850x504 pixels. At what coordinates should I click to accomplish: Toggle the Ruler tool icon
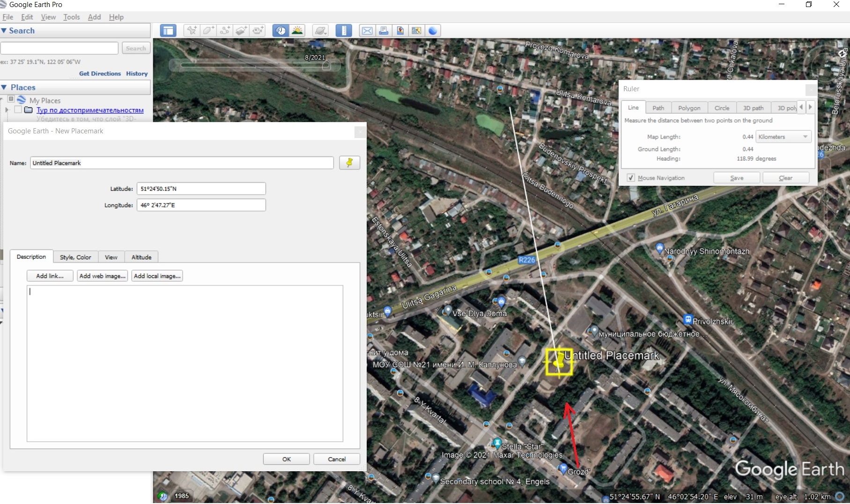click(344, 31)
